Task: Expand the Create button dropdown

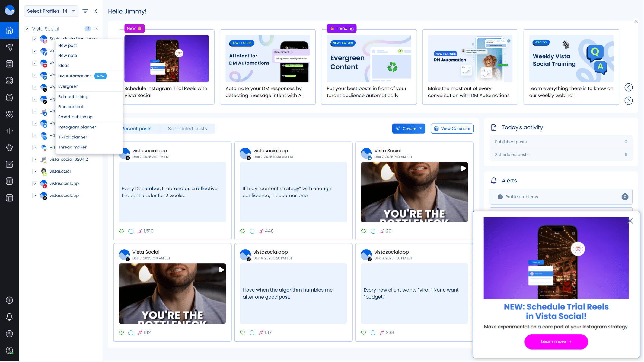Action: [x=421, y=128]
